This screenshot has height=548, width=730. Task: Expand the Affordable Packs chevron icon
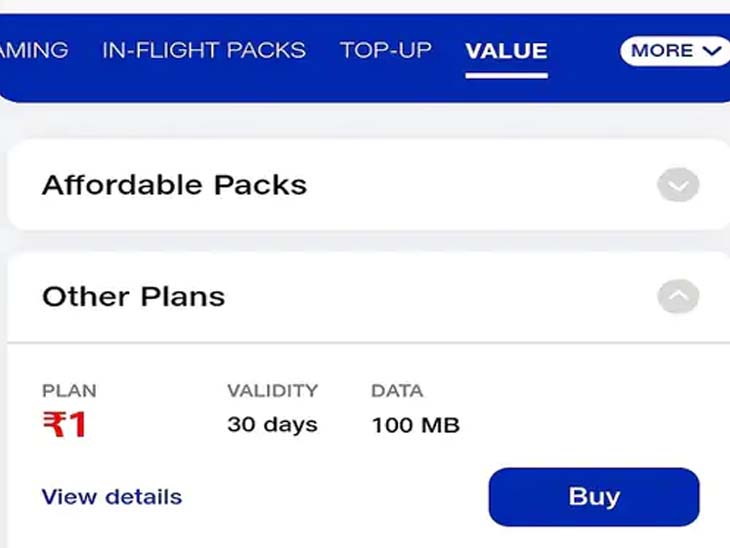(x=678, y=185)
